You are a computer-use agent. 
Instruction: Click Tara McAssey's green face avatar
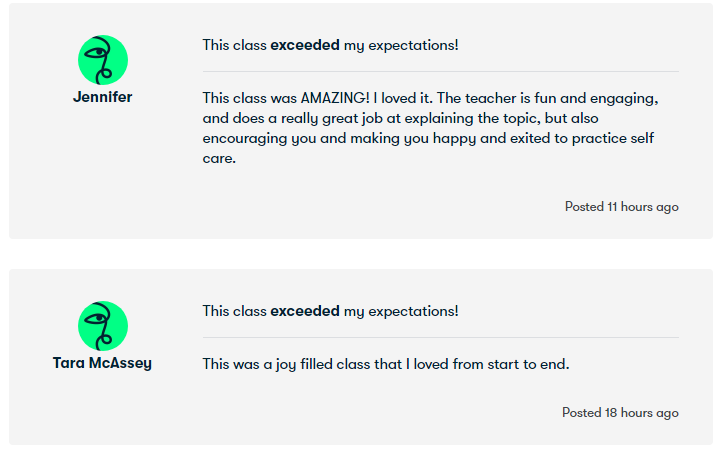pos(102,326)
